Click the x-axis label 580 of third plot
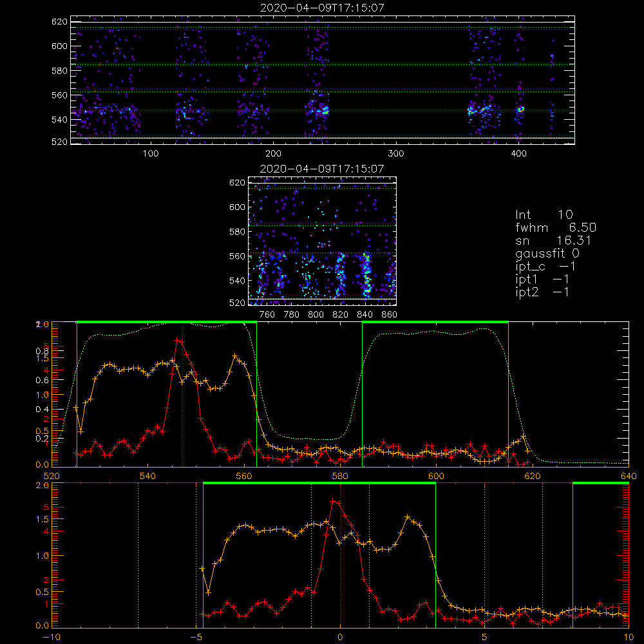The width and height of the screenshot is (644, 644). tap(340, 476)
